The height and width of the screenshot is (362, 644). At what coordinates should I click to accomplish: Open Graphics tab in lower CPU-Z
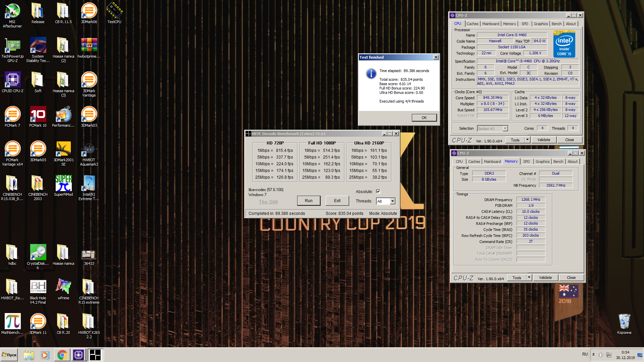(x=542, y=162)
